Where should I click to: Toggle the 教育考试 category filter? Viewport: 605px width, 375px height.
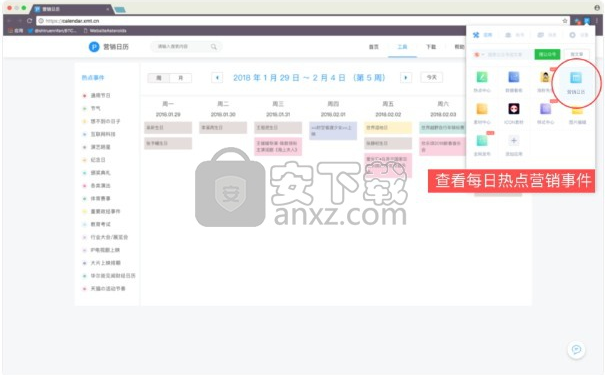(x=96, y=224)
